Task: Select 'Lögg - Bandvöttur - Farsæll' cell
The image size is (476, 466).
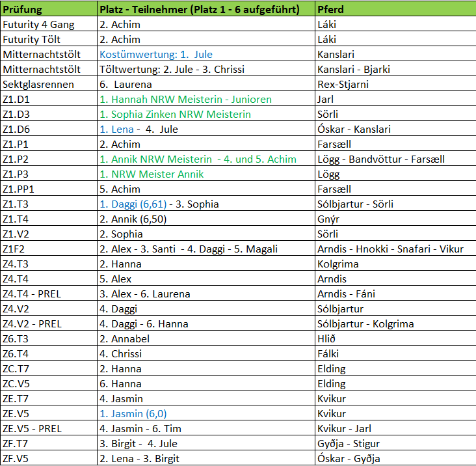Action: click(x=395, y=158)
